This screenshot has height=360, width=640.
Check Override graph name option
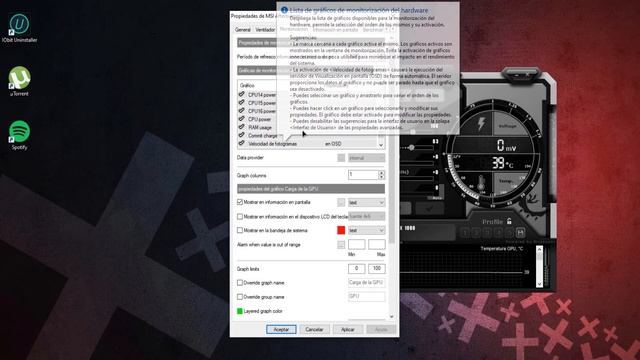pyautogui.click(x=240, y=282)
